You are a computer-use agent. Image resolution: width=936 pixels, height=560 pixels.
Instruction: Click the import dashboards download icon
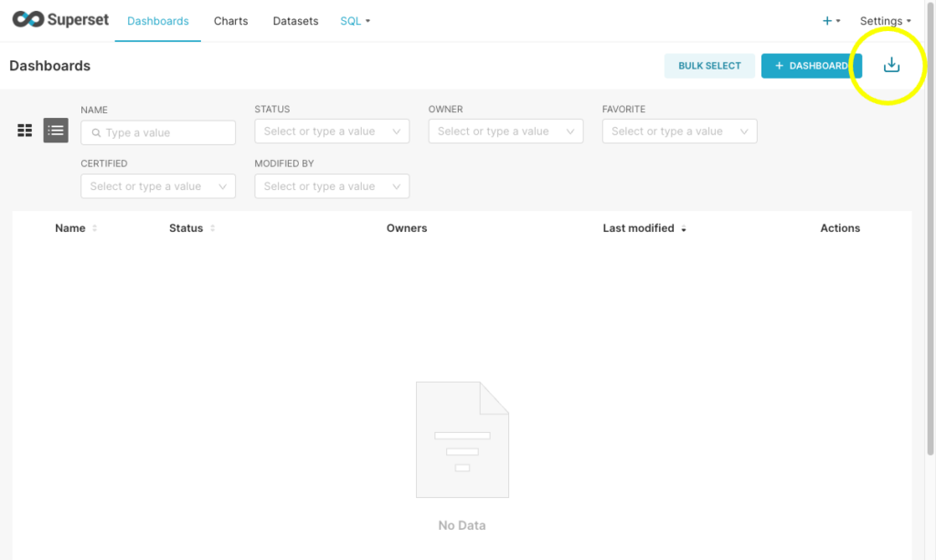tap(891, 65)
